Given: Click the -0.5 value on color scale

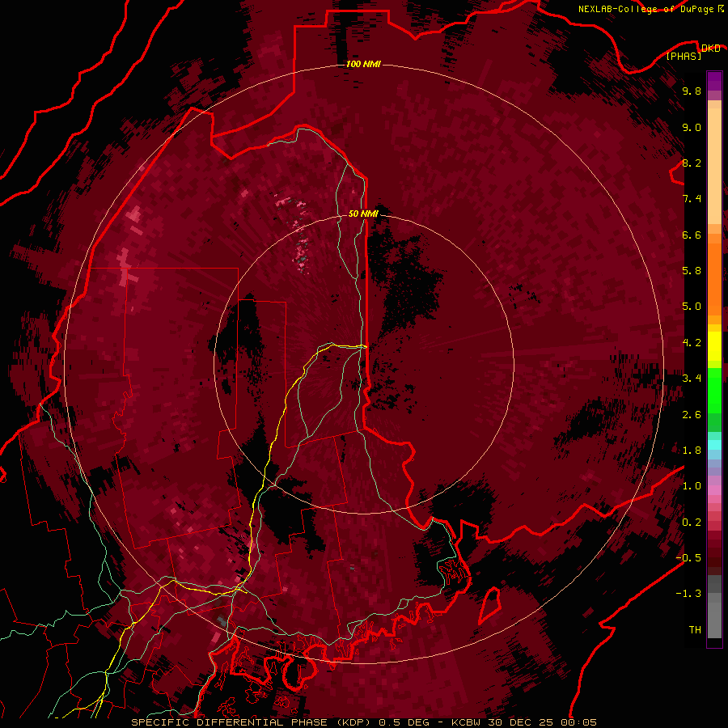Looking at the screenshot, I should tap(688, 558).
